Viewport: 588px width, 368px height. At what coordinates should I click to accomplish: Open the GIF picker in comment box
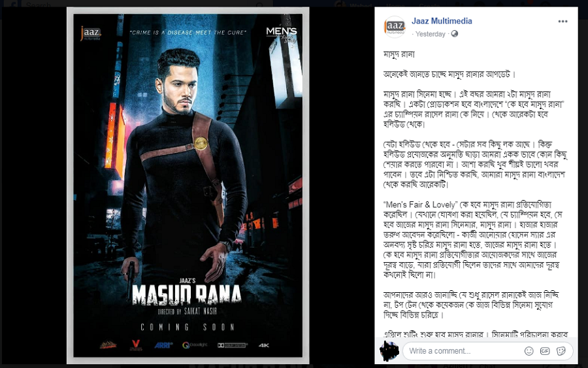(x=545, y=351)
